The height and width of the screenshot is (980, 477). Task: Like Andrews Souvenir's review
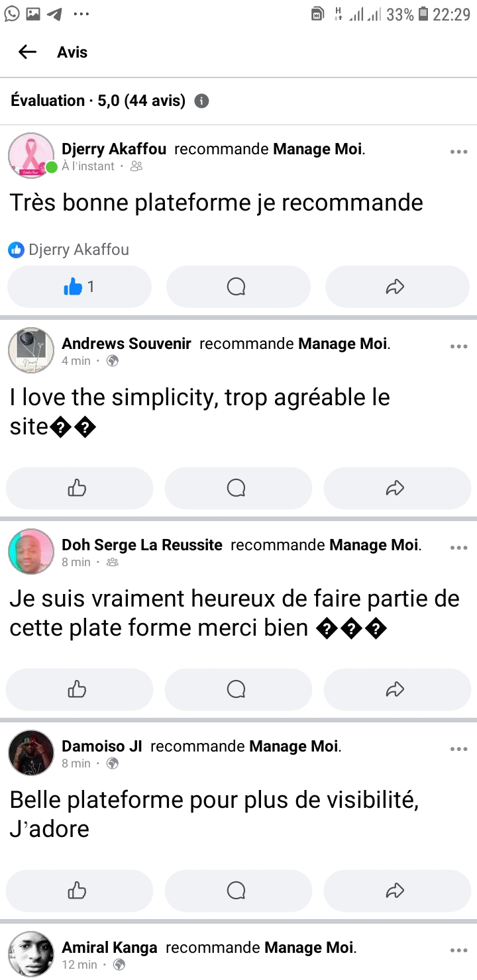click(78, 488)
